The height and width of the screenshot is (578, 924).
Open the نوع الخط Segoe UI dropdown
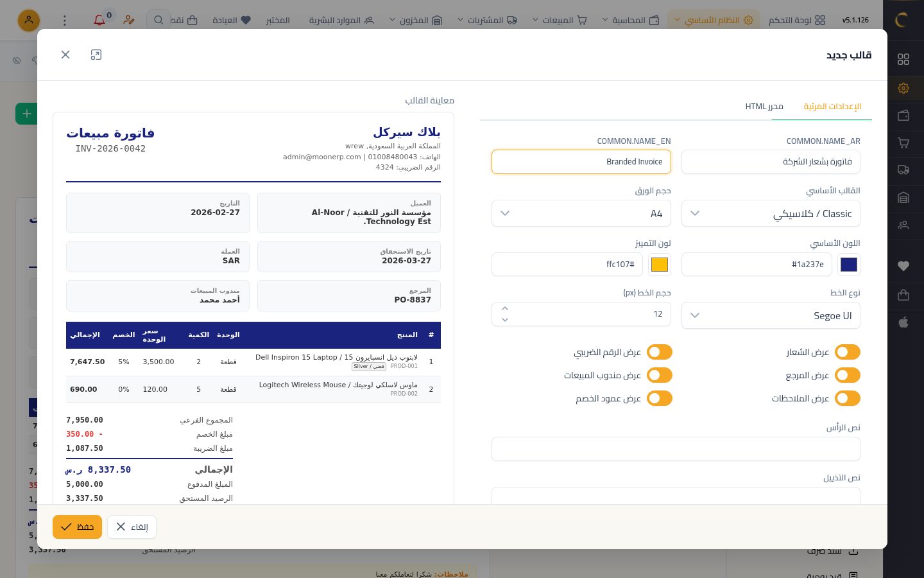[x=771, y=315]
